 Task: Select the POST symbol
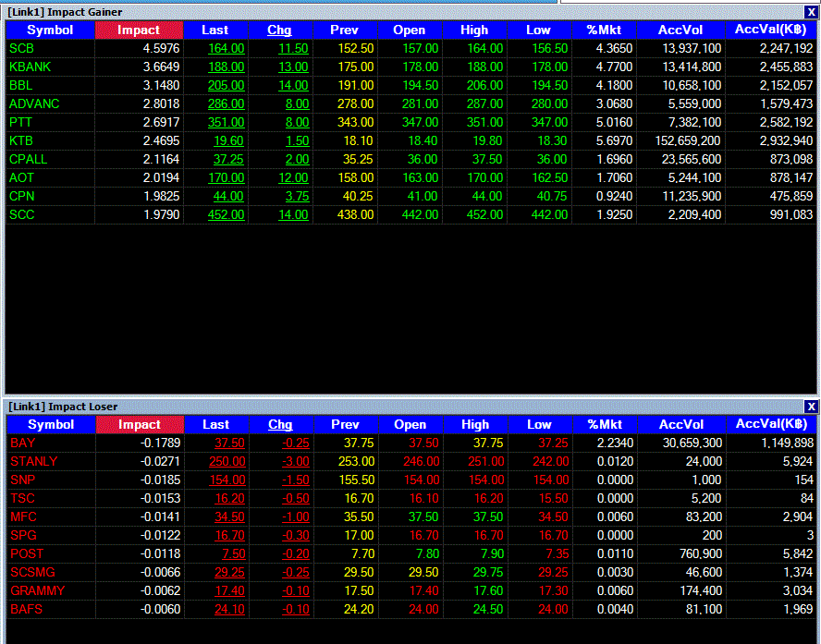(x=27, y=553)
